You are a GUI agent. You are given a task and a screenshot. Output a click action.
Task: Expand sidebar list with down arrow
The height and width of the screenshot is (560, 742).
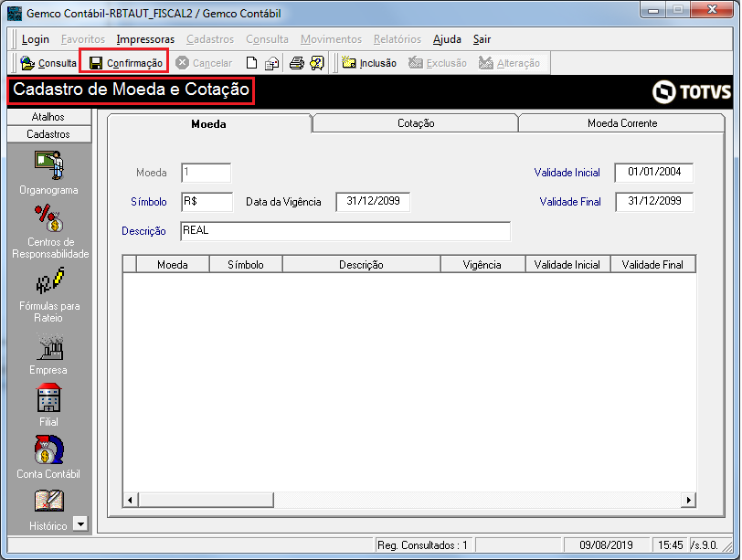pos(81,523)
